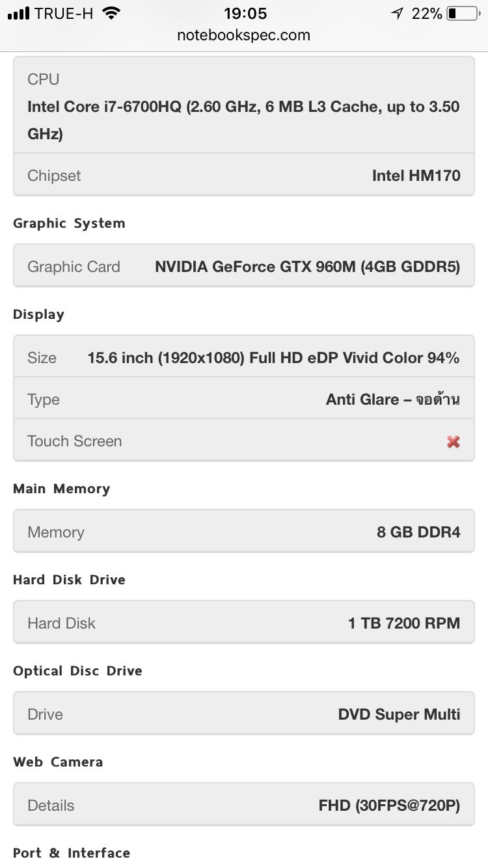Tap the Memory 8 GB DDR4 row
Viewport: 488px width, 868px height.
pos(244,532)
